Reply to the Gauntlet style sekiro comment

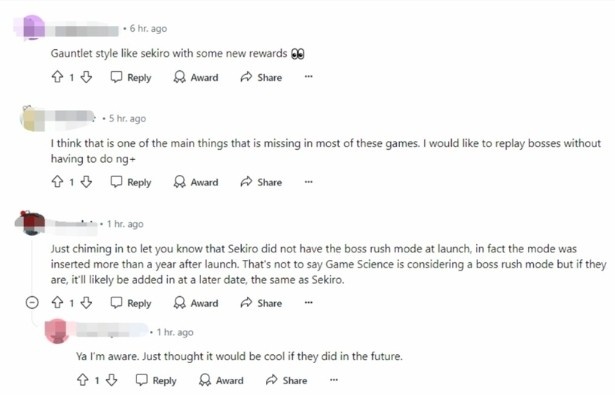point(131,77)
